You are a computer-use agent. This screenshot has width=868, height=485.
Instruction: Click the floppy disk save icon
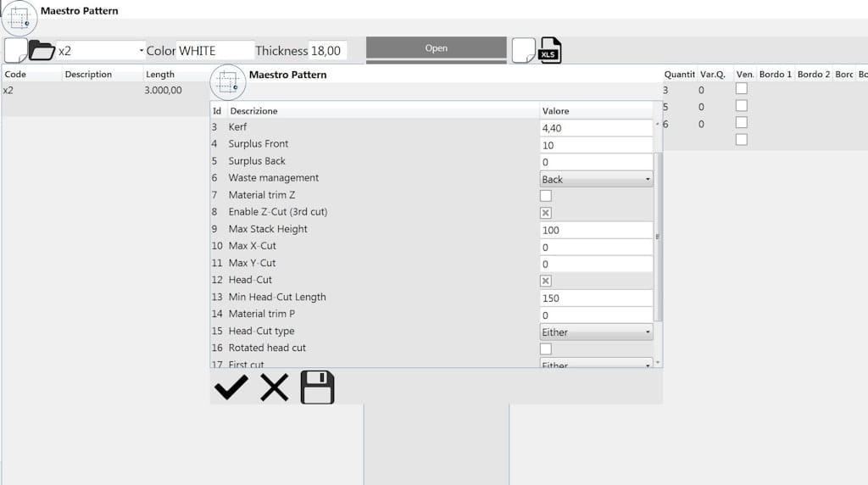pos(318,387)
